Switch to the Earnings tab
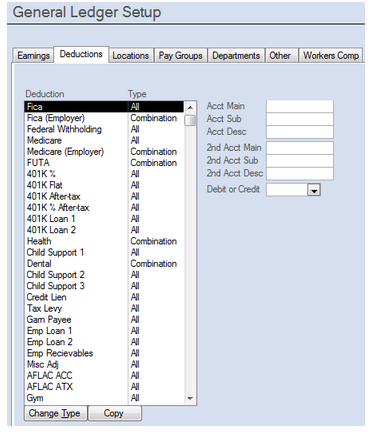Image resolution: width=370 pixels, height=432 pixels. (x=33, y=55)
